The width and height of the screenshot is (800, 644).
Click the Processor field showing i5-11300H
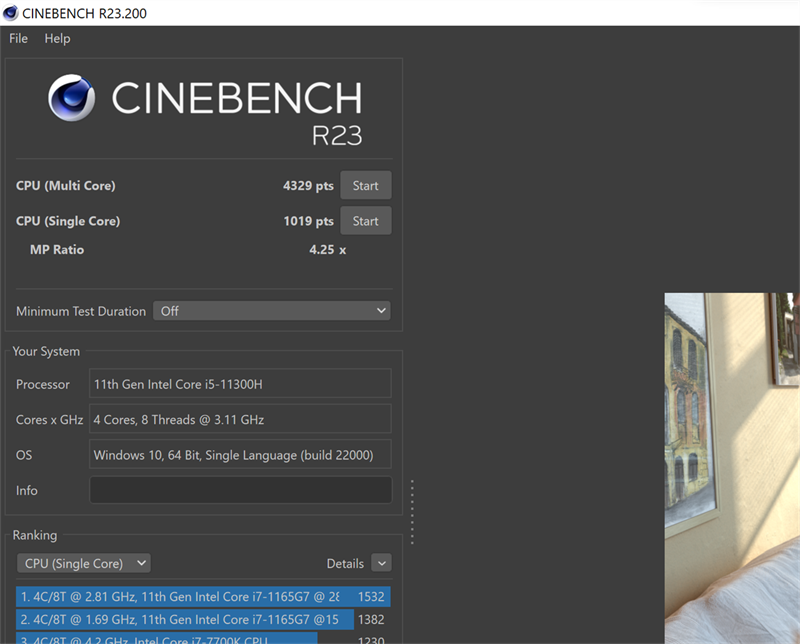pyautogui.click(x=240, y=383)
